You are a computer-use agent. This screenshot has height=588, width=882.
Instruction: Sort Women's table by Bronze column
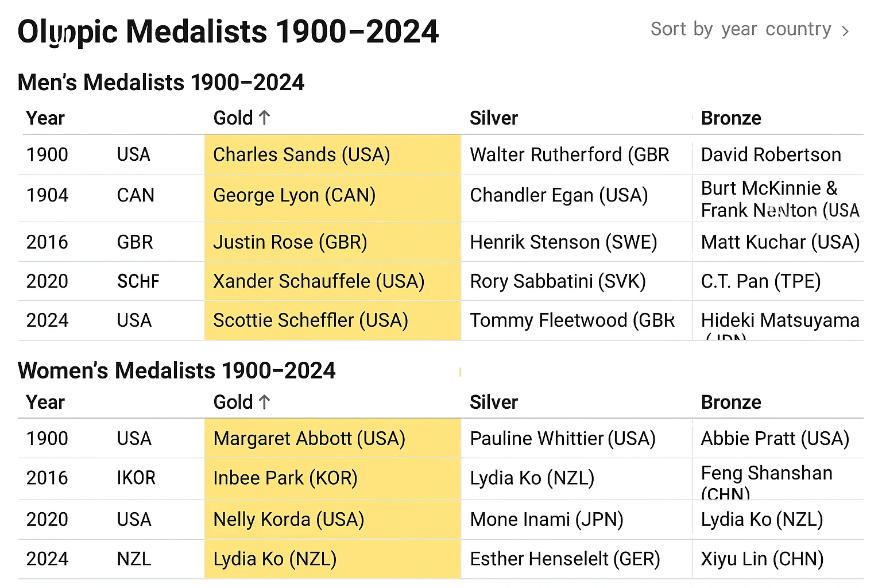(x=730, y=402)
